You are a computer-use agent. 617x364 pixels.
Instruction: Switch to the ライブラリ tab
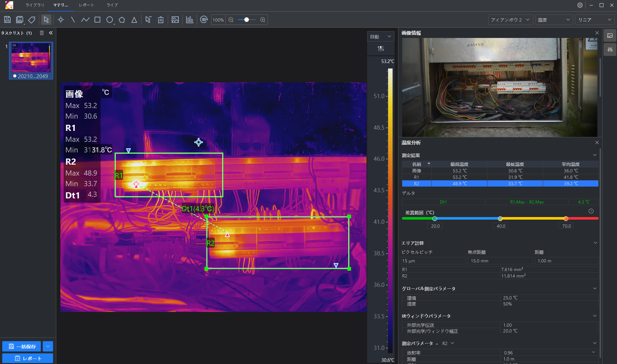click(x=35, y=5)
